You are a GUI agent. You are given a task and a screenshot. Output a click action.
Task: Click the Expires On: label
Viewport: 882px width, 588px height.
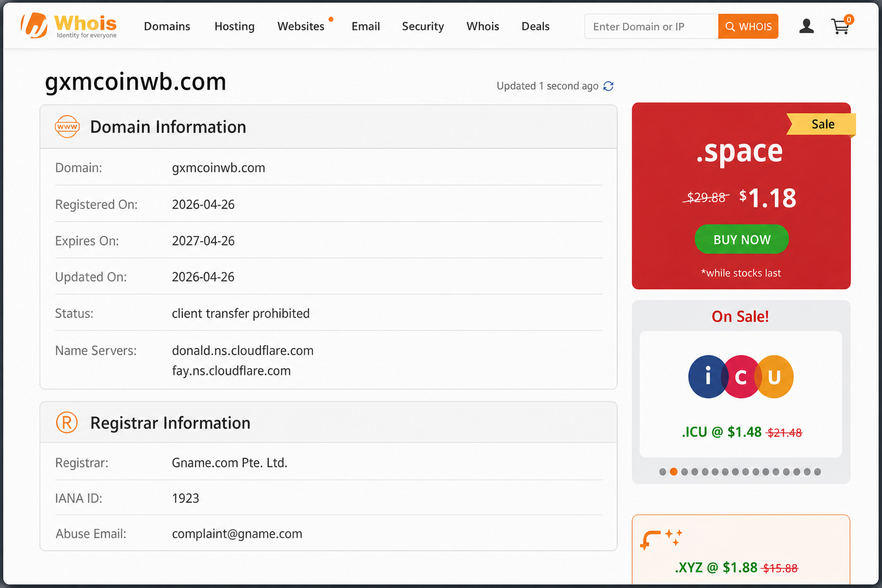click(87, 241)
